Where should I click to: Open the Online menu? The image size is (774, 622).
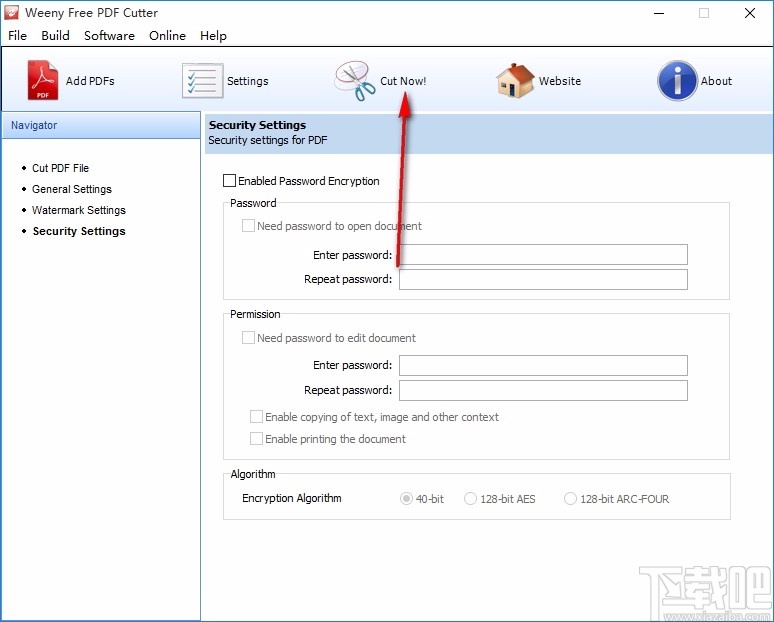[167, 36]
